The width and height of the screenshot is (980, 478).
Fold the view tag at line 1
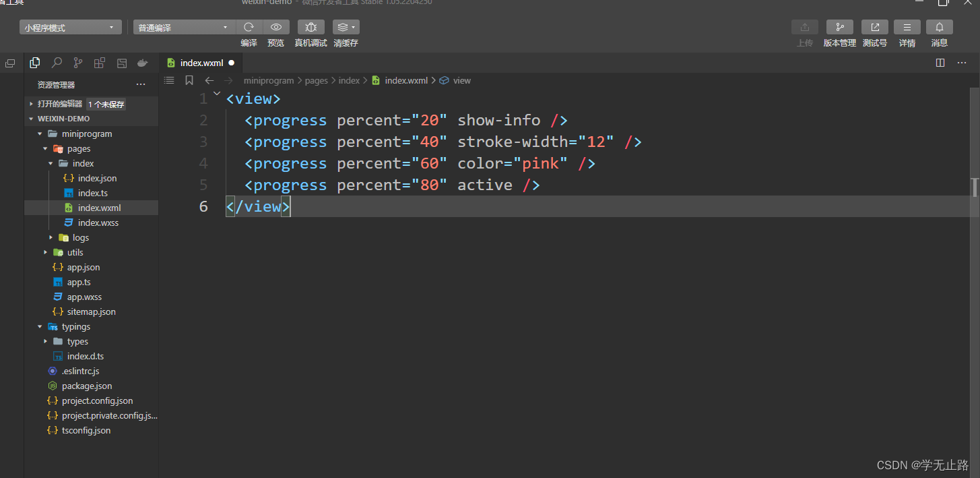[x=216, y=94]
